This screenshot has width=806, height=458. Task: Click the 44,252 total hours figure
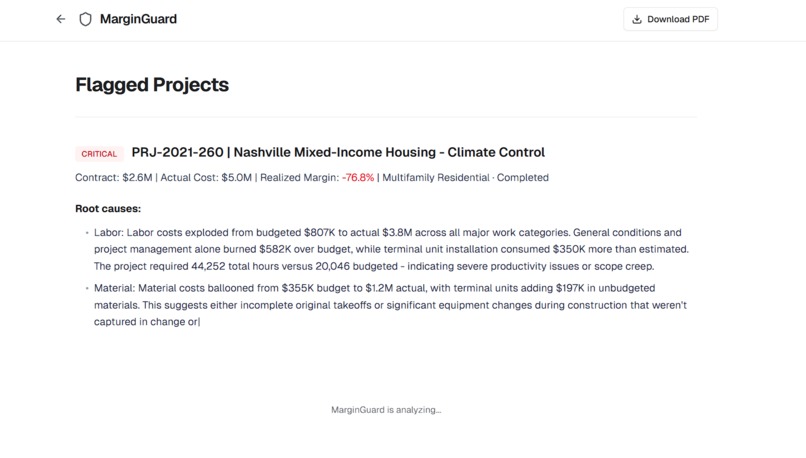tap(208, 266)
